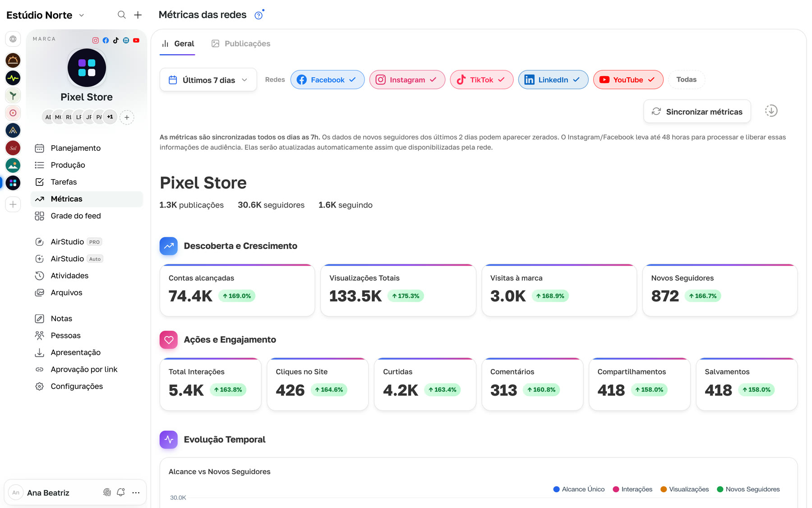Open Configurações in the sidebar
812x508 pixels.
click(87, 386)
